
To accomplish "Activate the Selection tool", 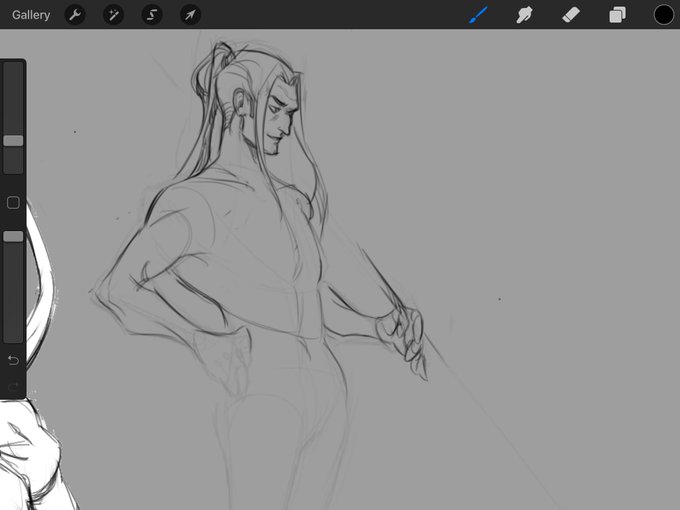I will point(152,15).
